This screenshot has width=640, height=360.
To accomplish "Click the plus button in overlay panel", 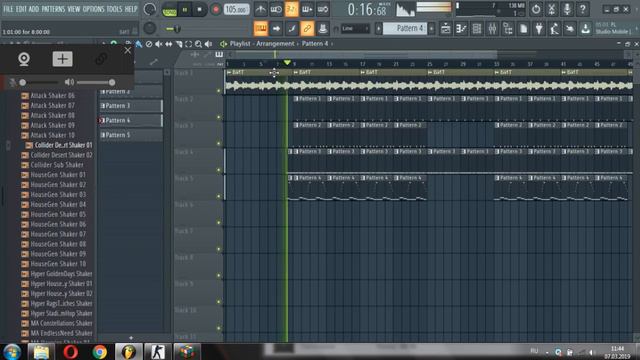I will (62, 59).
